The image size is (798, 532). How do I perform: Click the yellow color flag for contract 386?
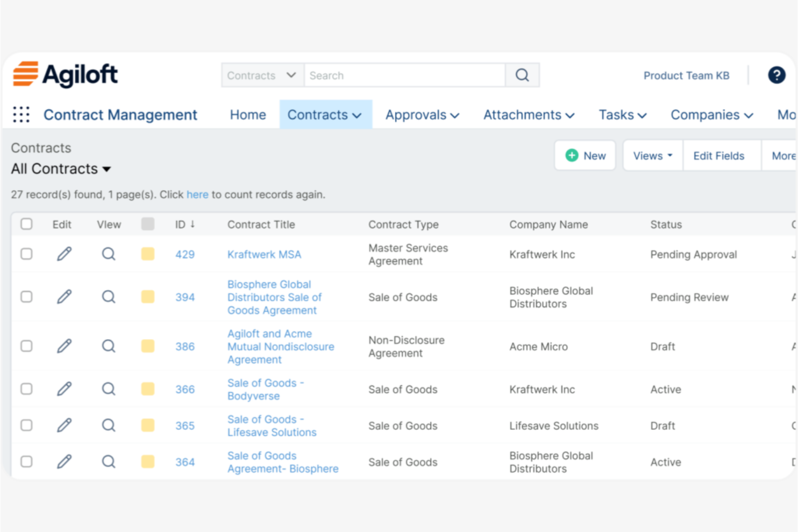pyautogui.click(x=148, y=346)
